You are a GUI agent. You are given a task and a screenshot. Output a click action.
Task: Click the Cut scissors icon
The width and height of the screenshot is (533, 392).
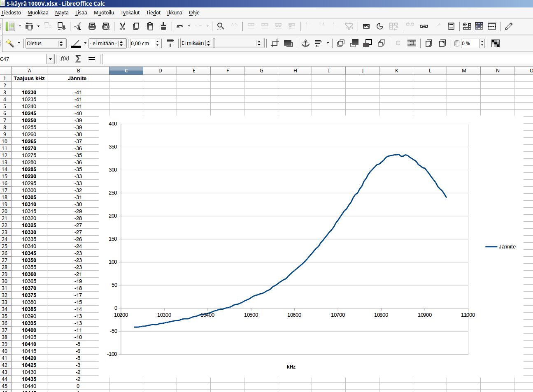coord(122,26)
